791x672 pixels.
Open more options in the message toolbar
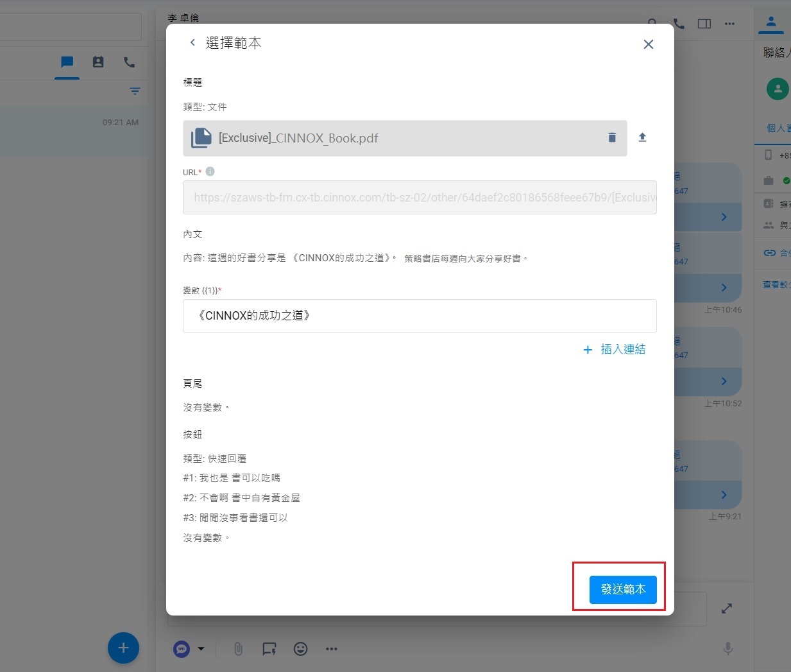[331, 649]
